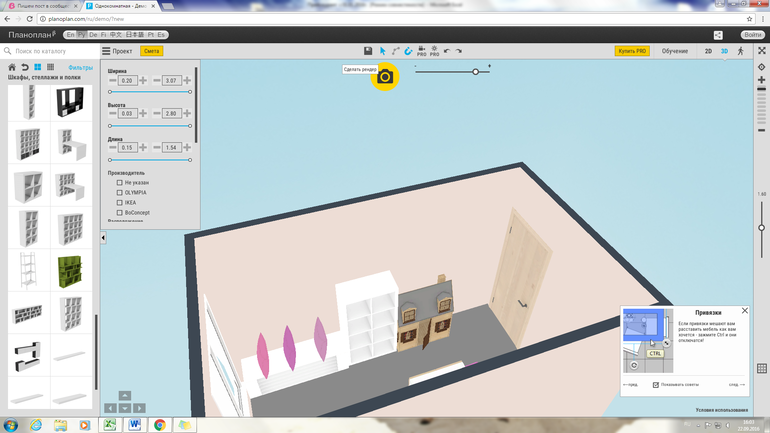
Task: Tick the BoConcept checkbox
Action: tap(120, 213)
